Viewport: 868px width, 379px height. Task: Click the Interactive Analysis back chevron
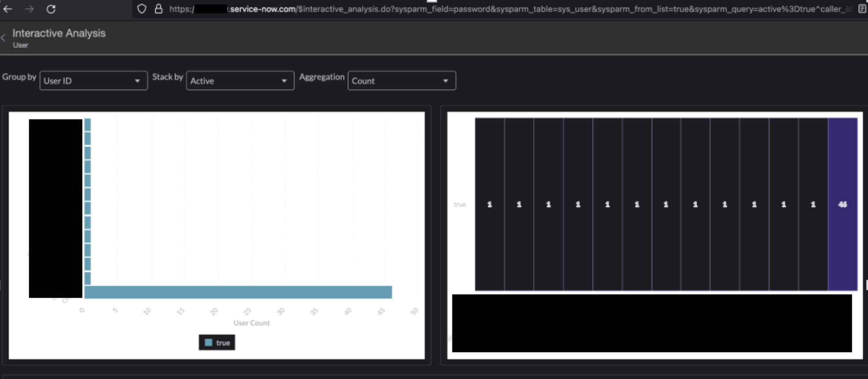click(x=4, y=38)
